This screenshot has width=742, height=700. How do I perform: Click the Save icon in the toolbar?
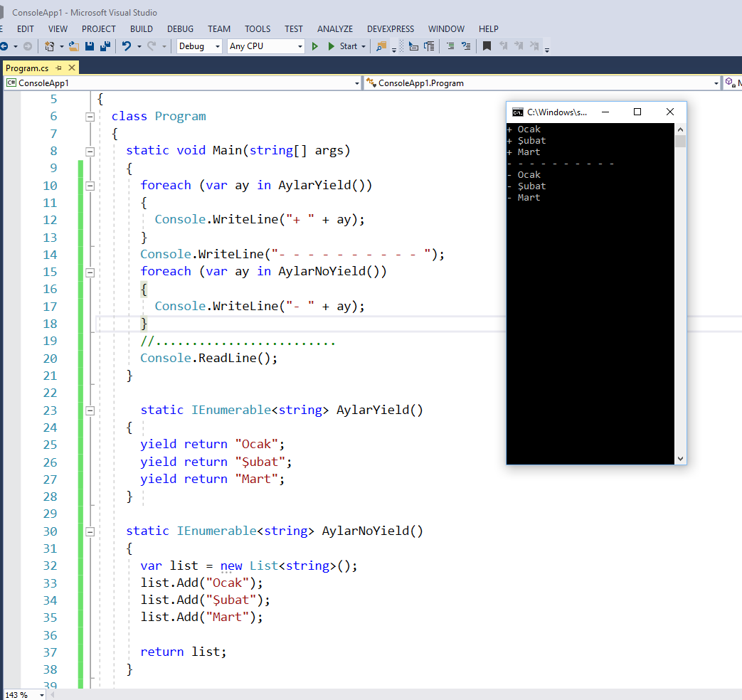[90, 46]
